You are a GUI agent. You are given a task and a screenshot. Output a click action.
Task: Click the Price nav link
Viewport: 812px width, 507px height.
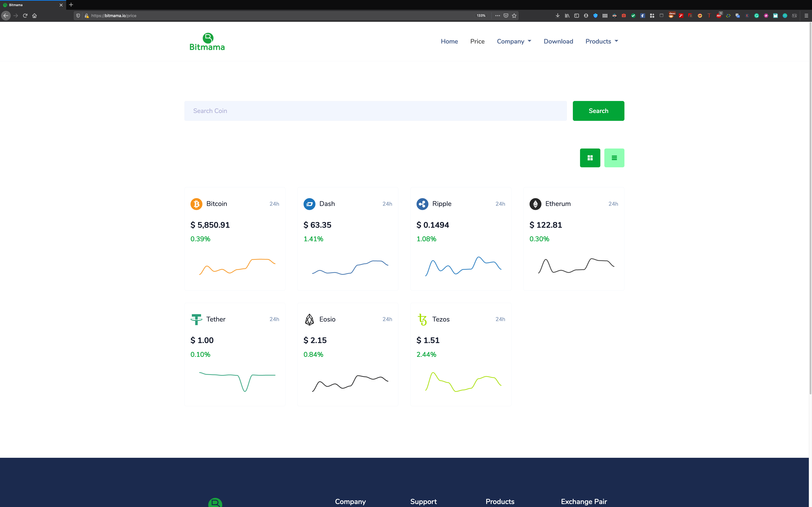[477, 41]
